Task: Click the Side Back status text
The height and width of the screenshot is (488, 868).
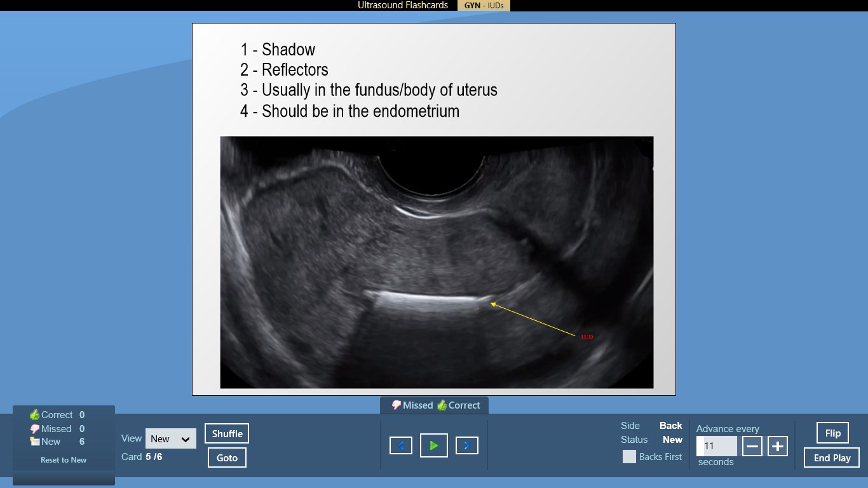Action: click(x=651, y=426)
